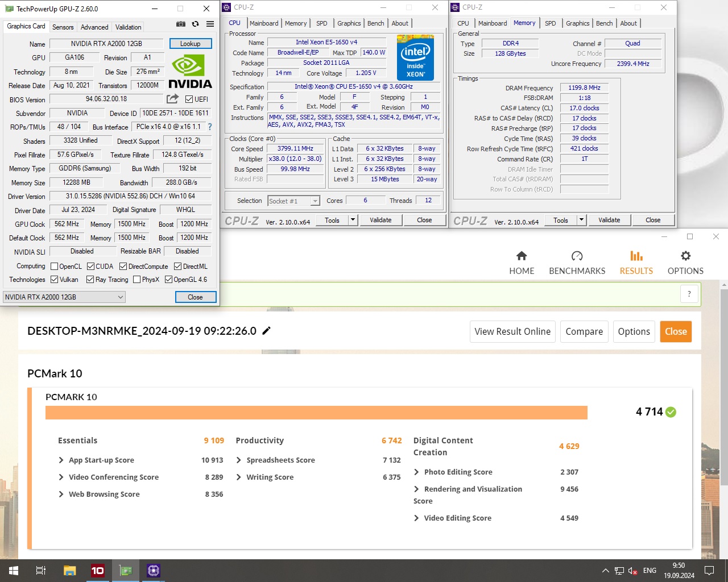Open the GPU selection dropdown in GPU-Z
This screenshot has width=728, height=582.
64,297
